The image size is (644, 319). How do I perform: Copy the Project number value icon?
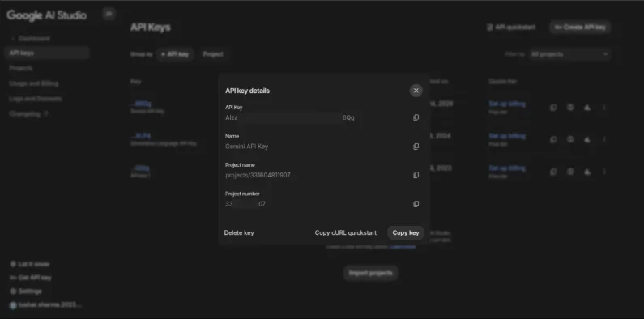pyautogui.click(x=416, y=204)
